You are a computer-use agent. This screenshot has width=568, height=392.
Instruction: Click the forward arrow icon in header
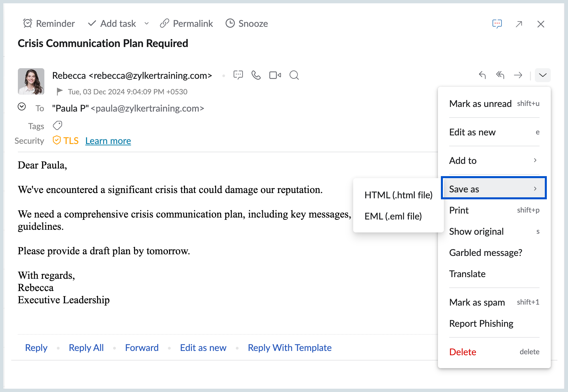518,75
